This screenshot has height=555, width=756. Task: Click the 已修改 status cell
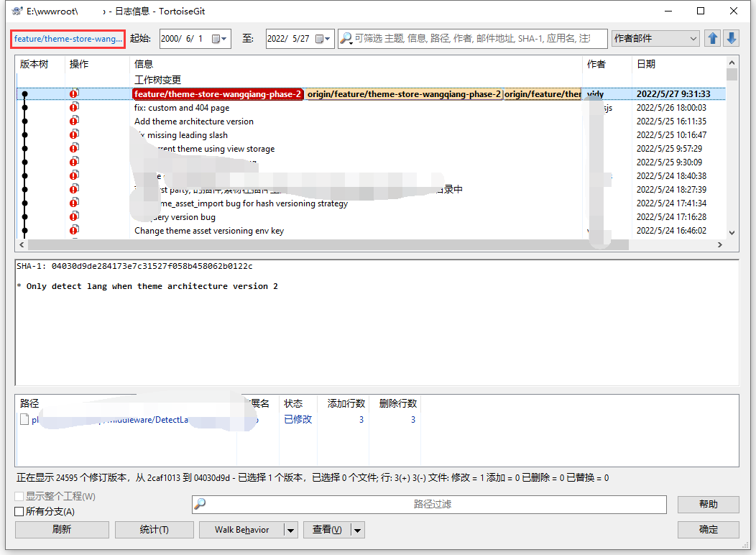click(298, 420)
